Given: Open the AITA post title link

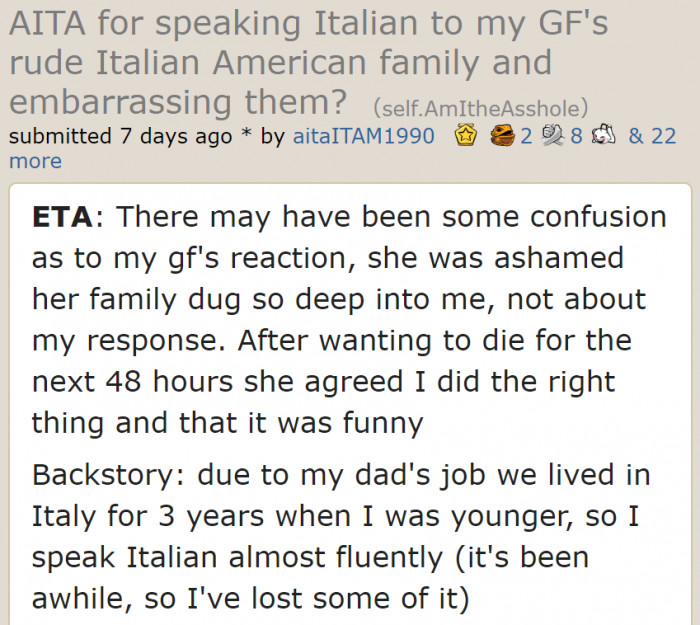Looking at the screenshot, I should pyautogui.click(x=280, y=62).
